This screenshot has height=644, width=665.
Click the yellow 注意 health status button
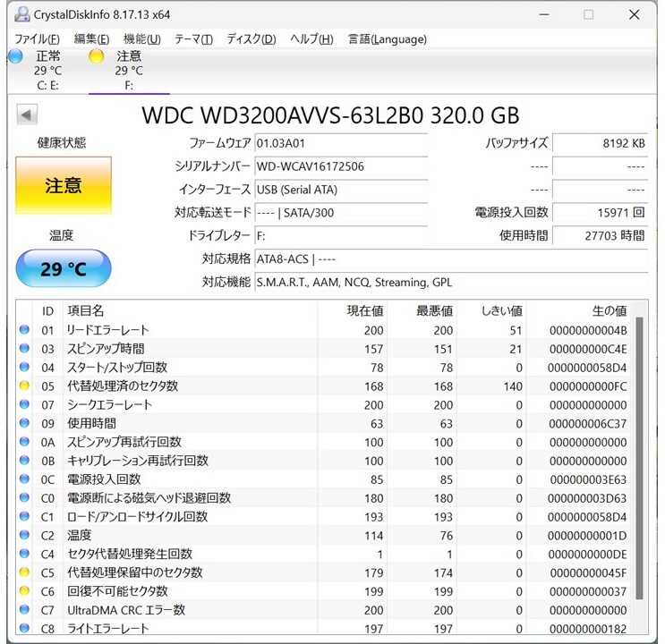click(x=64, y=185)
